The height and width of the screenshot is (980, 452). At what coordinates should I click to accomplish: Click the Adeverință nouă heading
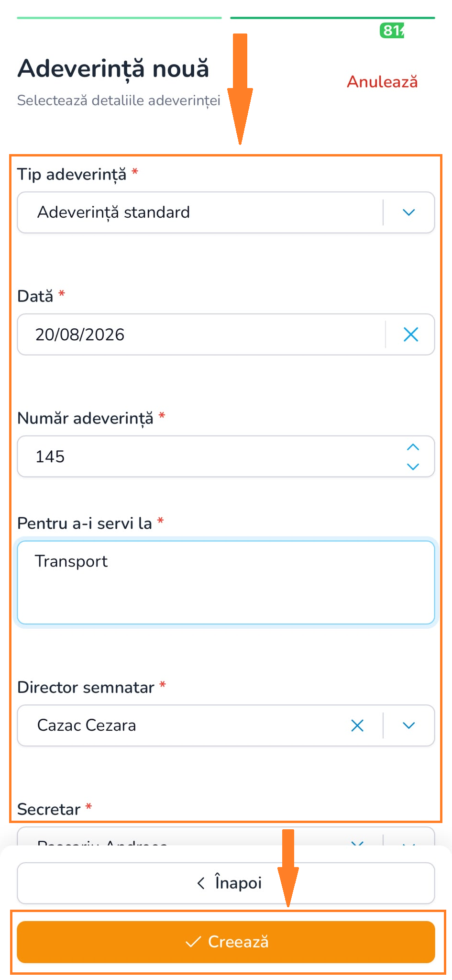[113, 68]
